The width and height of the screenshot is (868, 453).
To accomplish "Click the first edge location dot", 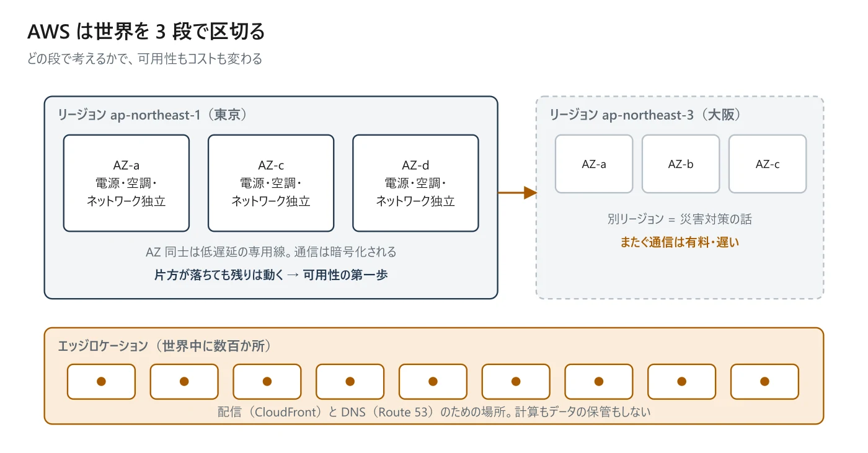I will coord(101,382).
